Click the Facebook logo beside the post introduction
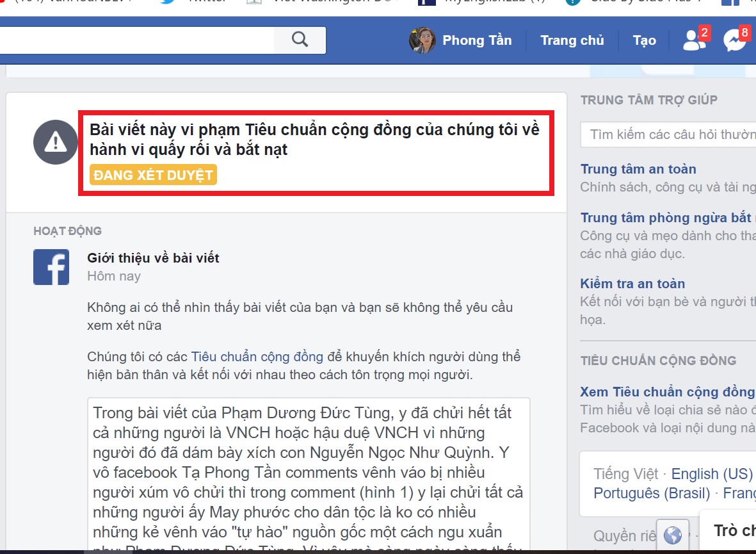 tap(51, 267)
